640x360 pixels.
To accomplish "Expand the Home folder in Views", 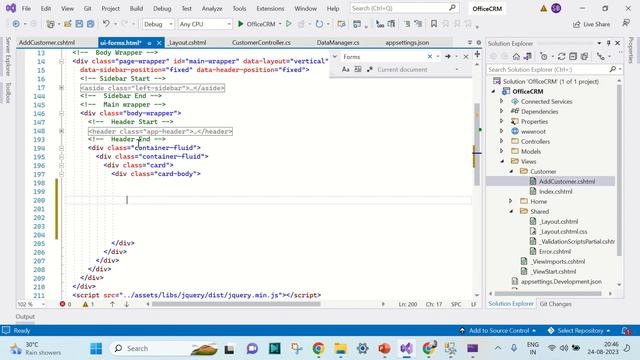I will [511, 201].
